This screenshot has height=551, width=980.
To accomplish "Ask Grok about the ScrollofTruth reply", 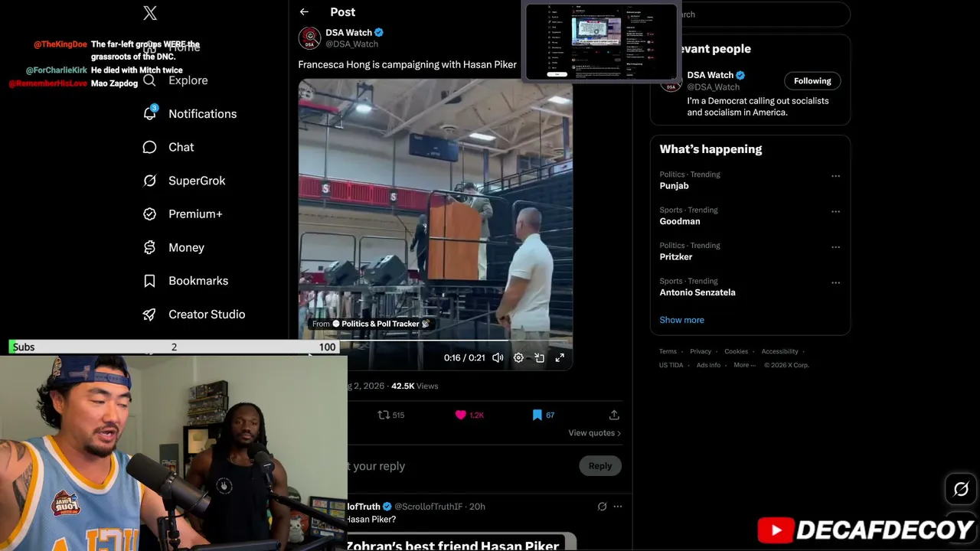I will (602, 507).
